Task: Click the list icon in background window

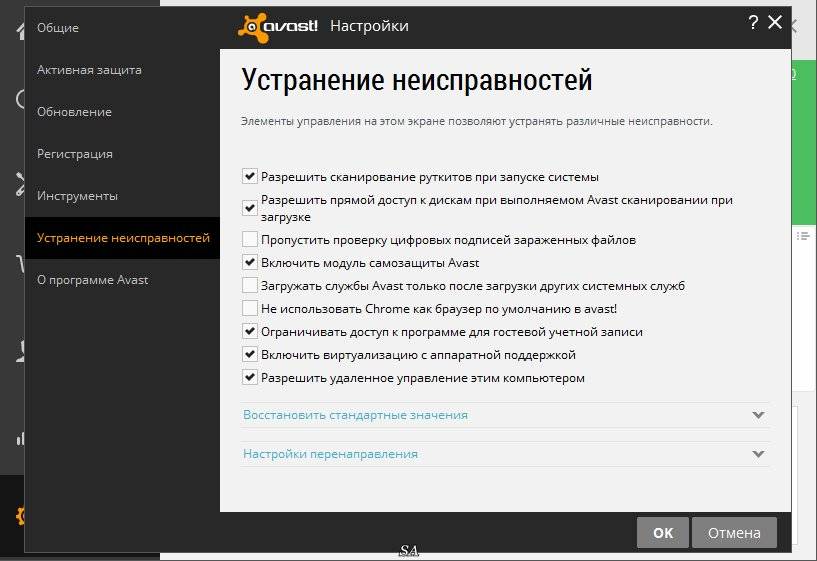Action: pos(803,236)
